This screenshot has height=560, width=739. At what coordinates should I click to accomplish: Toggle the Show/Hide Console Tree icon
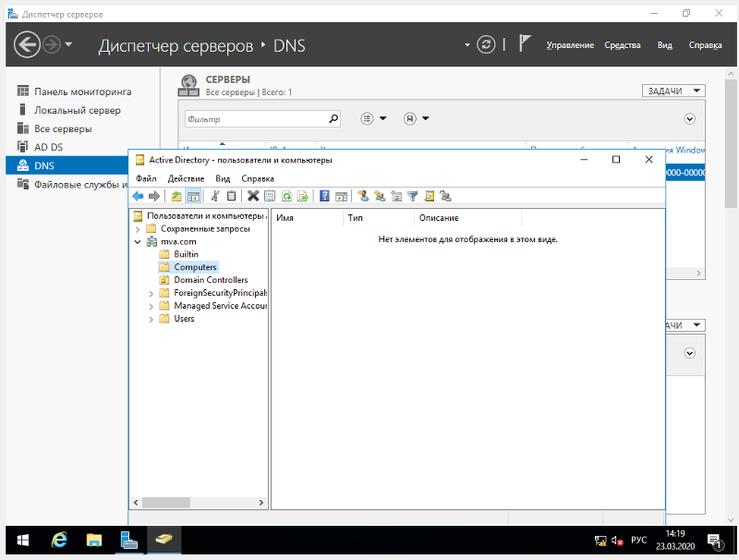193,196
